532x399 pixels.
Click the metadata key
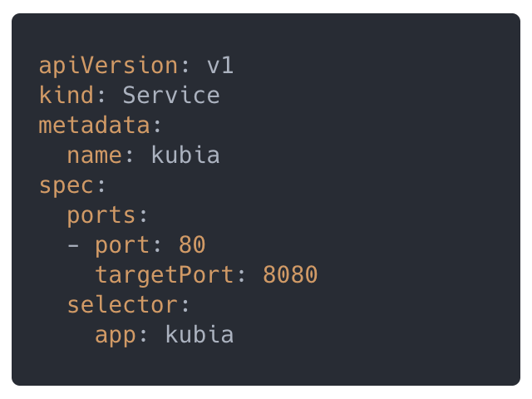(x=94, y=125)
